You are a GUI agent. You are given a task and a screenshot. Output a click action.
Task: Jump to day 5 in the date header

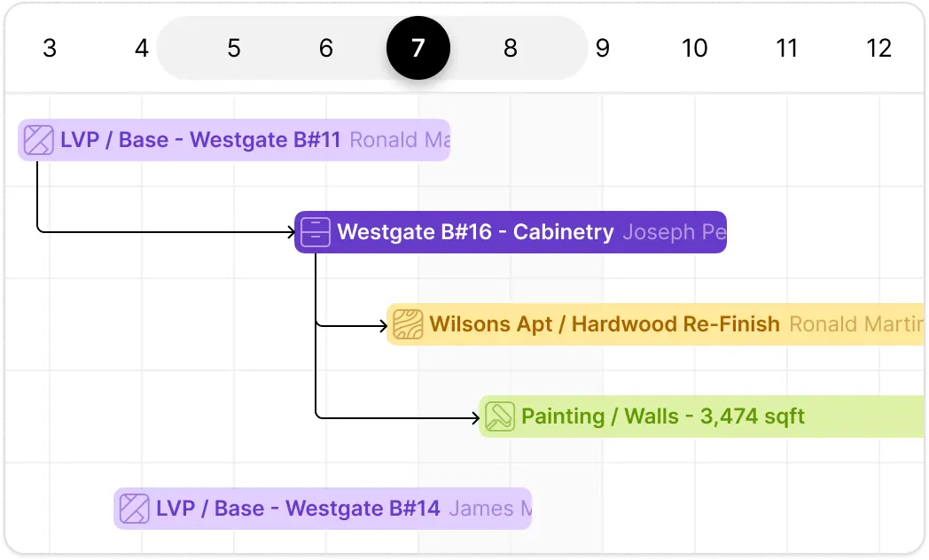pyautogui.click(x=234, y=48)
